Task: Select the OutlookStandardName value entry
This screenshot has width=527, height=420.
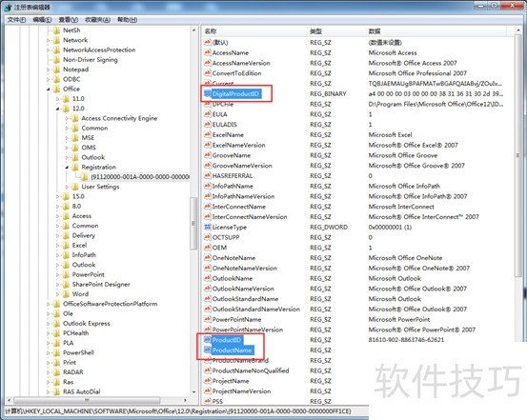Action: [x=245, y=299]
